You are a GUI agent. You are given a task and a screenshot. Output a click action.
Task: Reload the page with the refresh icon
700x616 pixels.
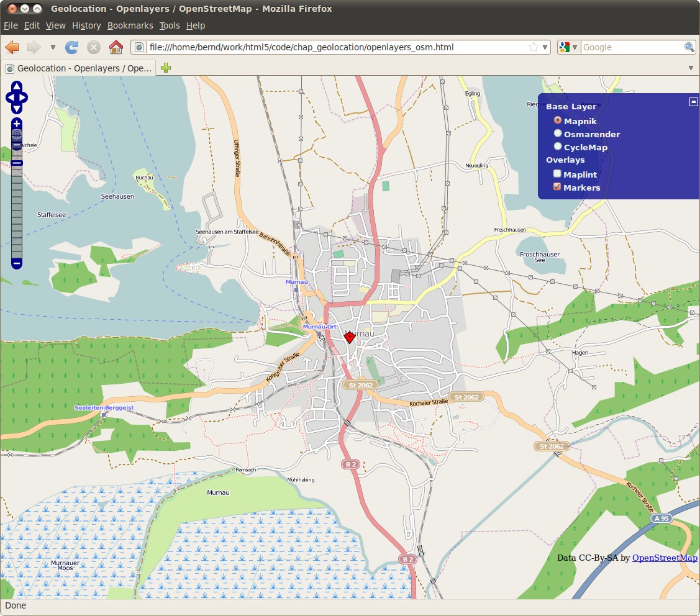point(72,47)
